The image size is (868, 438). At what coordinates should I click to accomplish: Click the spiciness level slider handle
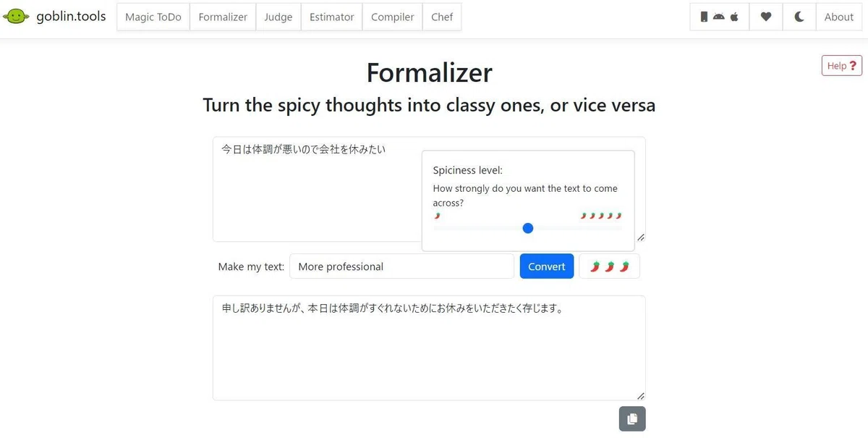(x=528, y=228)
